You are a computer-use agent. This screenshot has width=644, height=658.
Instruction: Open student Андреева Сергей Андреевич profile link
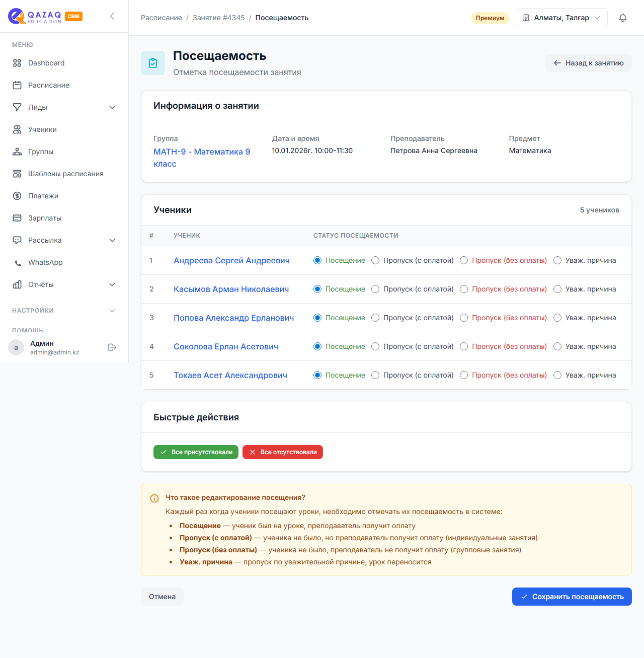tap(231, 260)
